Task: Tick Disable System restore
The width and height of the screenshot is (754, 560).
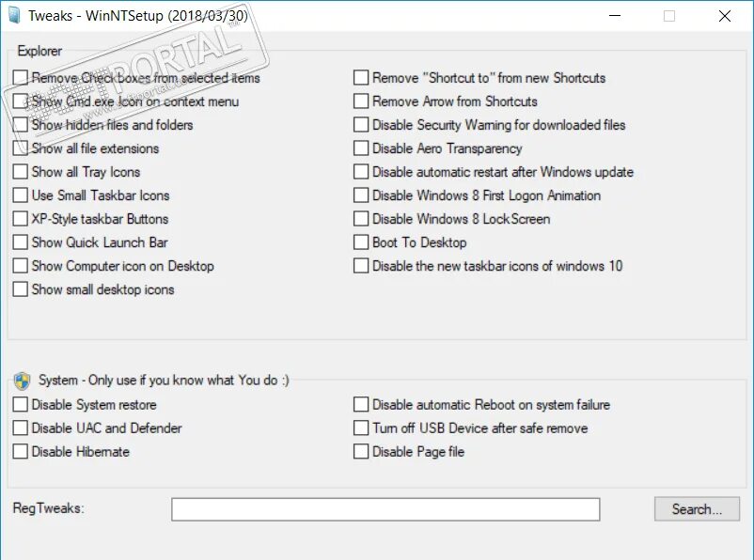Action: point(20,404)
